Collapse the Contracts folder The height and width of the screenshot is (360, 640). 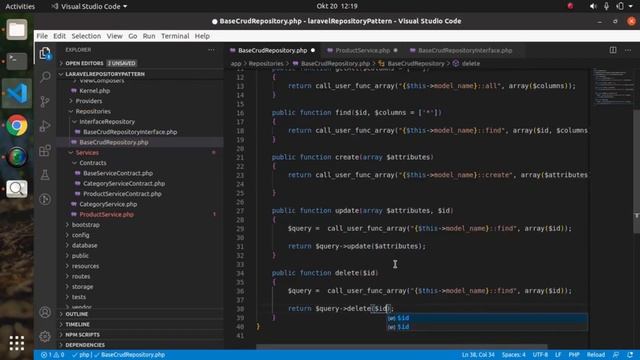[93, 163]
